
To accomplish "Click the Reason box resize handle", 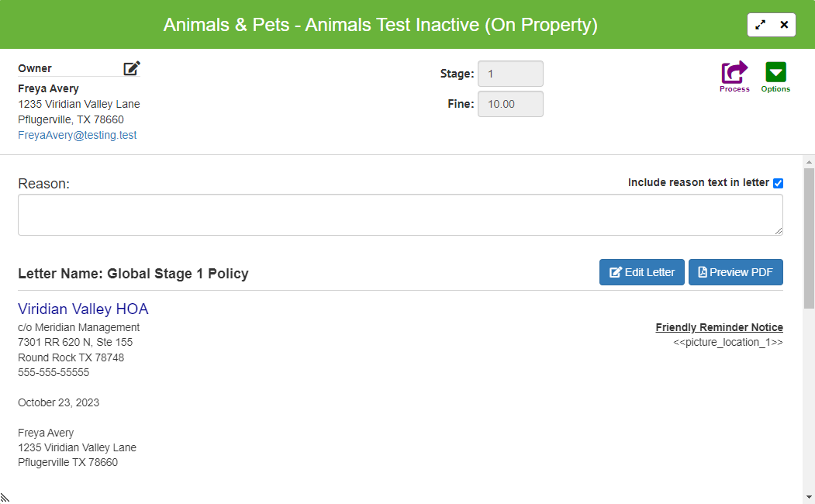I will [x=778, y=231].
